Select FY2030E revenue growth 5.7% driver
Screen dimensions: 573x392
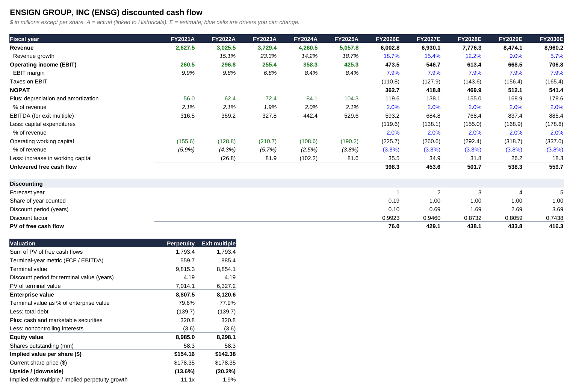(x=556, y=56)
